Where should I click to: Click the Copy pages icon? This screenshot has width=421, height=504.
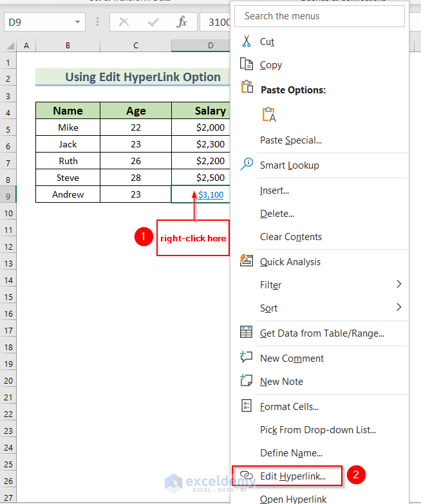pyautogui.click(x=247, y=64)
